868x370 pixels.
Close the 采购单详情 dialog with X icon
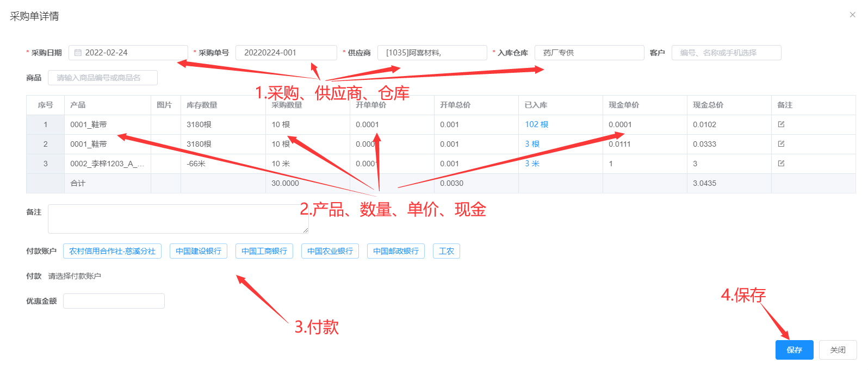[x=852, y=15]
